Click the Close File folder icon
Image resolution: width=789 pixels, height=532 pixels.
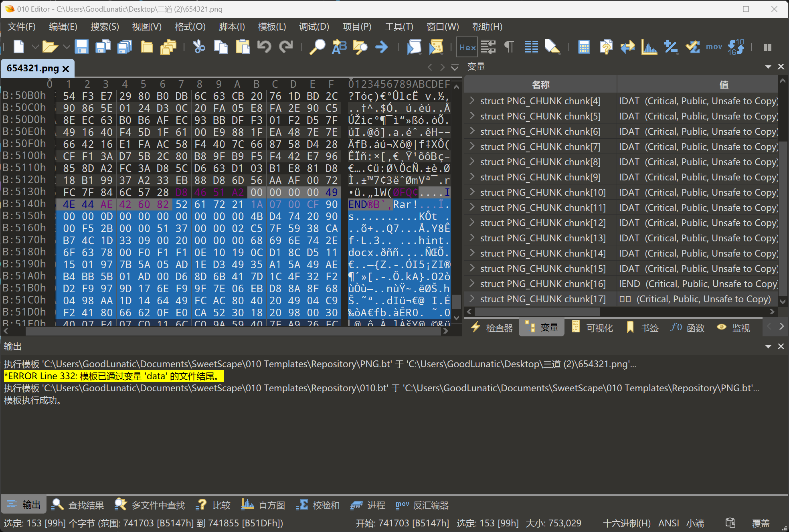pyautogui.click(x=147, y=47)
